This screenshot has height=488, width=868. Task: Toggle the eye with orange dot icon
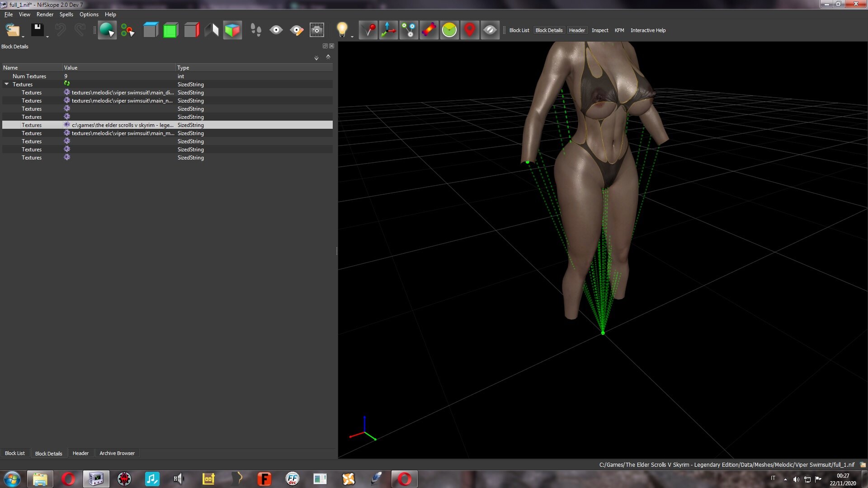[297, 30]
